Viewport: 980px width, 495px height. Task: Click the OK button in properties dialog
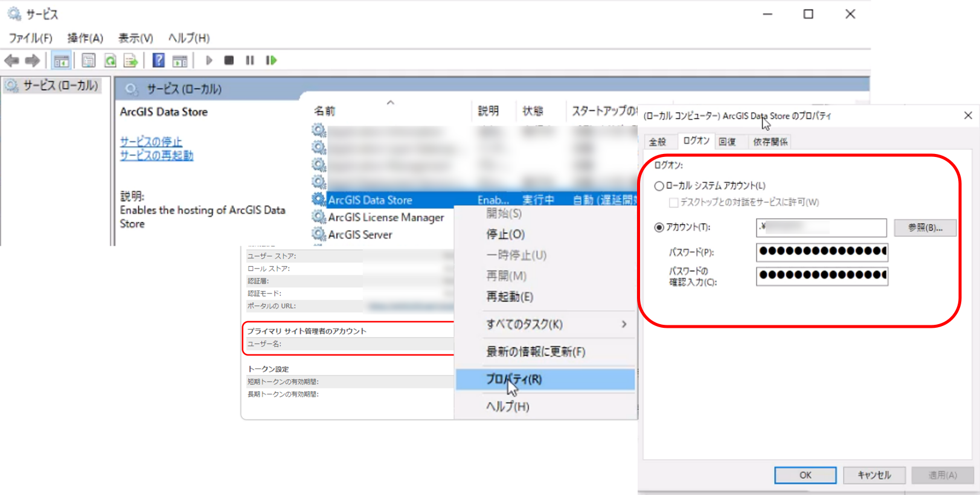pos(805,475)
